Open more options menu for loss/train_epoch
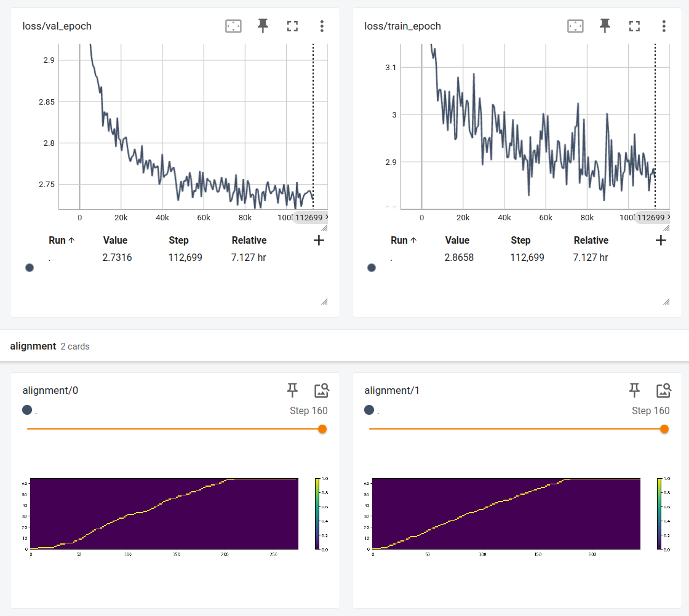Screen dimensions: 689x616 pyautogui.click(x=664, y=26)
